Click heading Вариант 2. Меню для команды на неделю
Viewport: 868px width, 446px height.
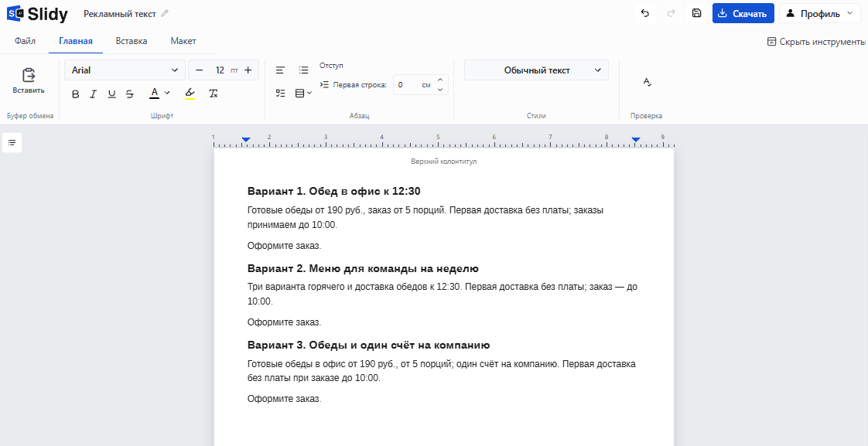pos(363,268)
